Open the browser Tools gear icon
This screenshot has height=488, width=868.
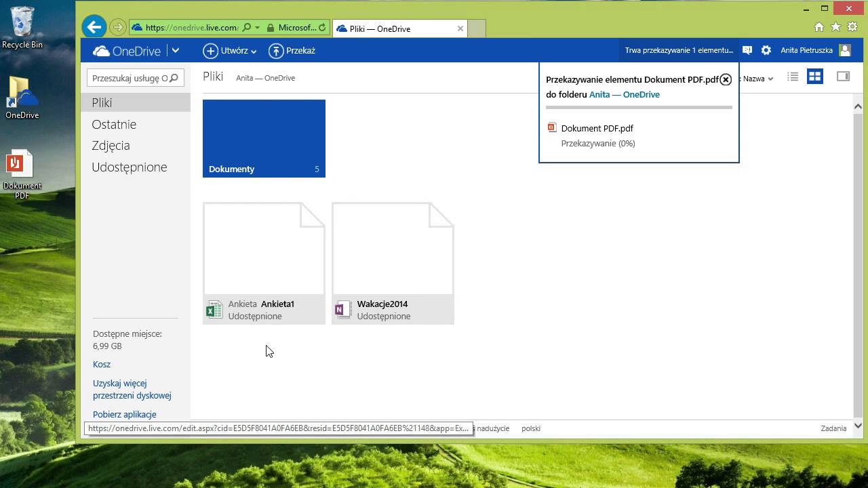coord(853,27)
